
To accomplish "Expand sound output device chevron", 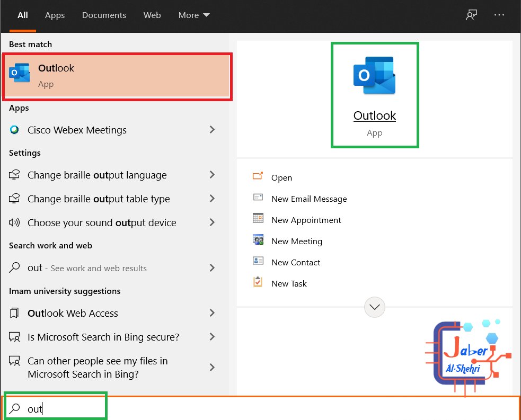I will pyautogui.click(x=212, y=222).
